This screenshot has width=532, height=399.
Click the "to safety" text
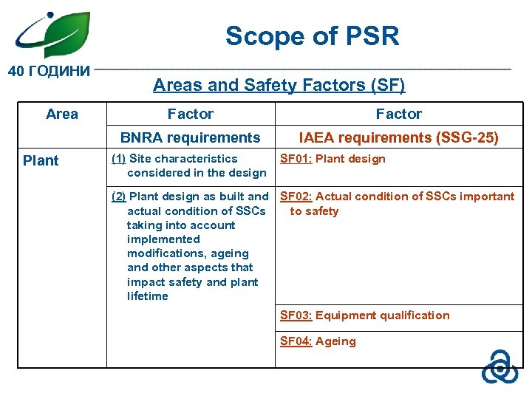point(314,211)
